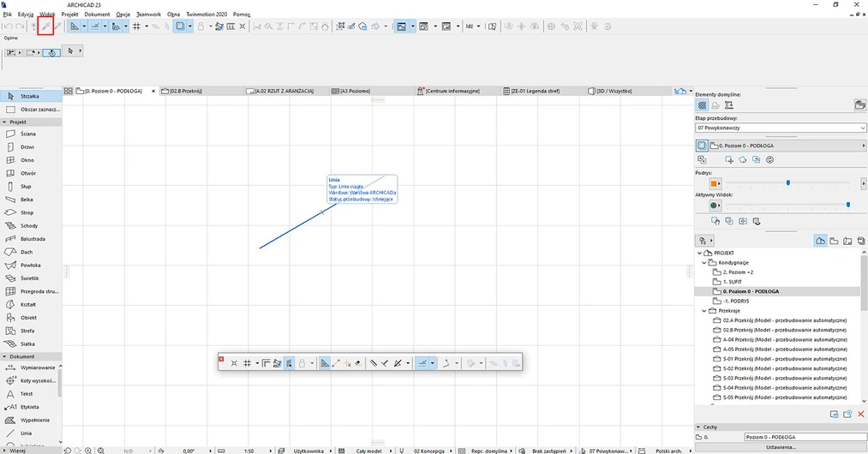Select the Obszar zaznaczenia marquee tool

click(x=31, y=110)
